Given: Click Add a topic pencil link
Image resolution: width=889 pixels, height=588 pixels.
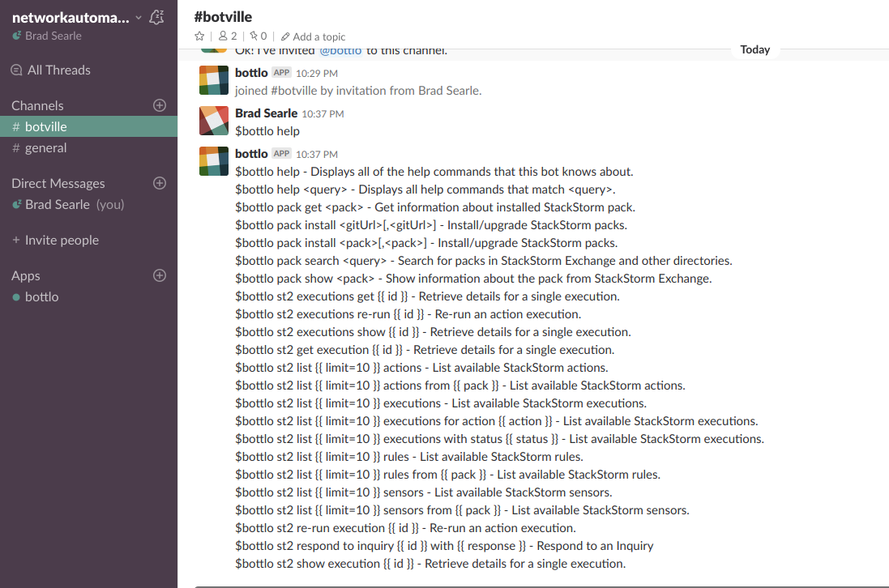Looking at the screenshot, I should (x=313, y=36).
